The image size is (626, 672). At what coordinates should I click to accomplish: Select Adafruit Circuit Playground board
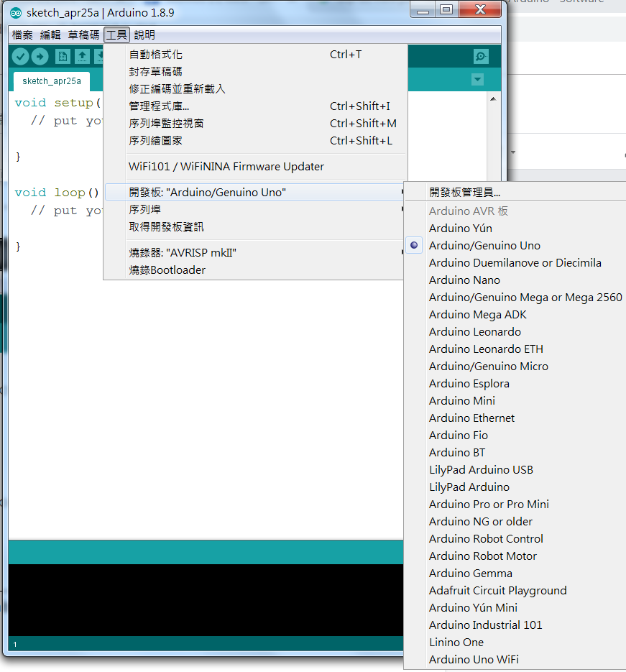515,591
